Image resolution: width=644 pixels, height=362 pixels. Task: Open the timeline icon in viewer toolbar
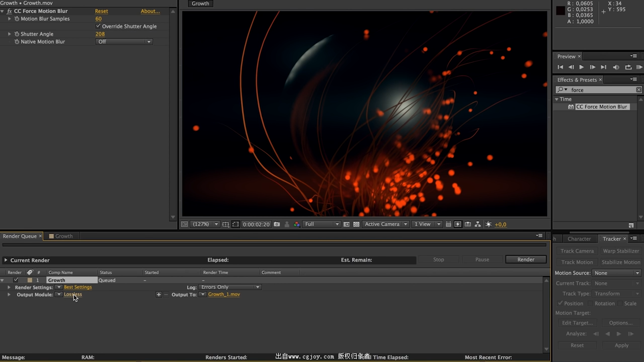click(x=468, y=224)
